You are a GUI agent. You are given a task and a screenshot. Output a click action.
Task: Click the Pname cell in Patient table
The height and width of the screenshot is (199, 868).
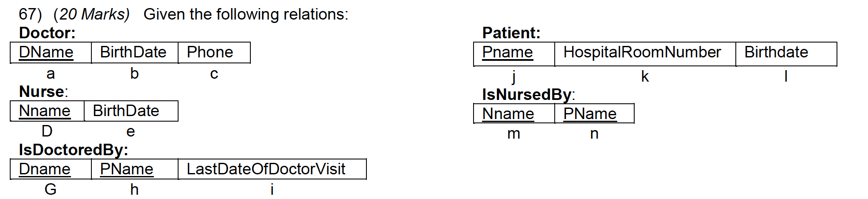click(x=513, y=52)
